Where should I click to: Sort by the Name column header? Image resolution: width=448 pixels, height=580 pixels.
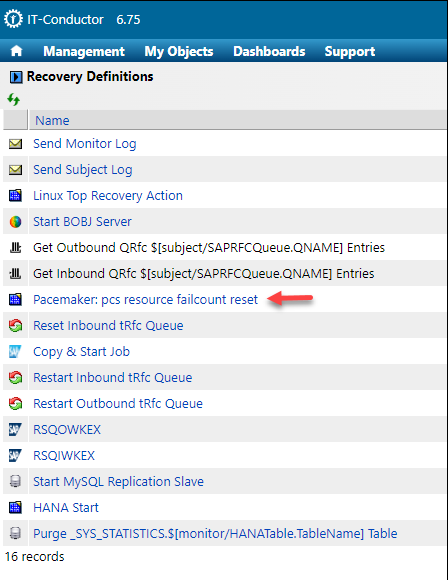tap(52, 121)
